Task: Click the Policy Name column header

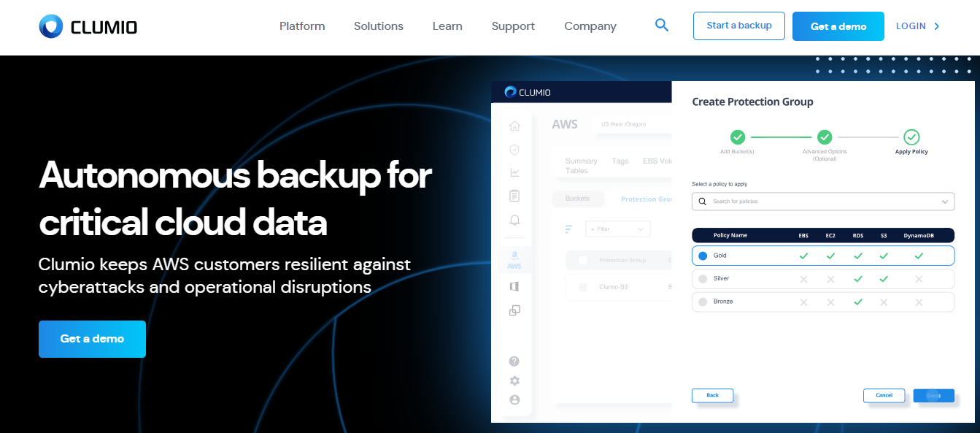Action: [730, 235]
